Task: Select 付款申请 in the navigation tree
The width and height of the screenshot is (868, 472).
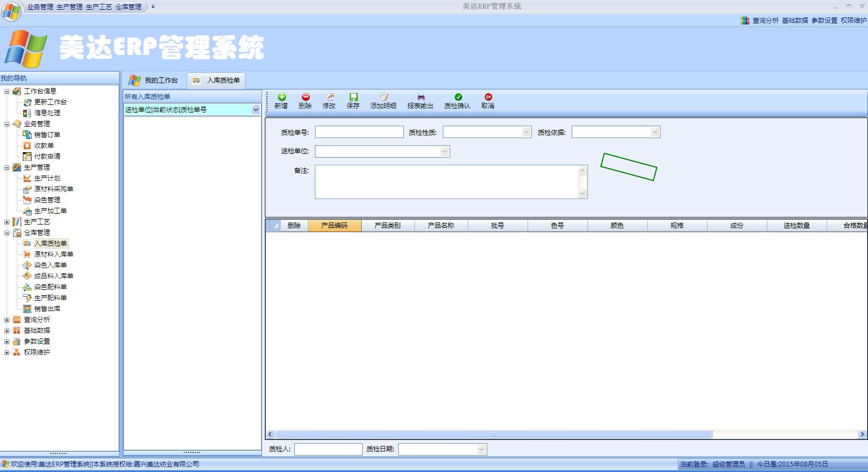Action: coord(47,156)
